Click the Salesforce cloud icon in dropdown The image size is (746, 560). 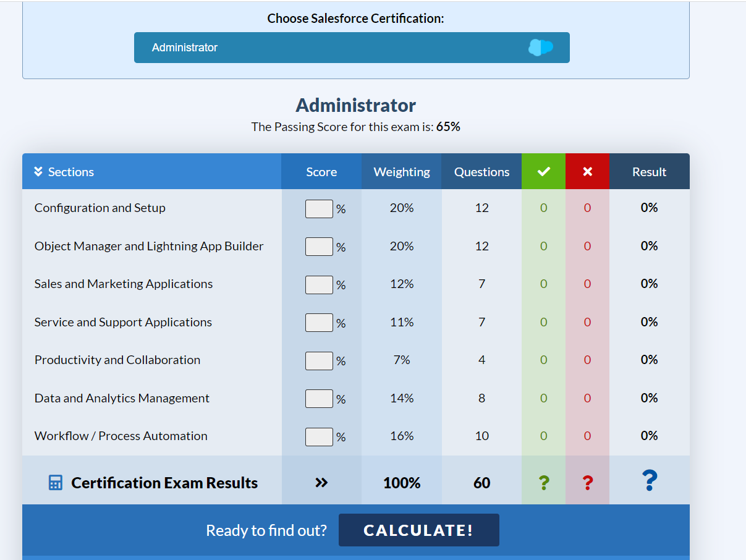541,47
